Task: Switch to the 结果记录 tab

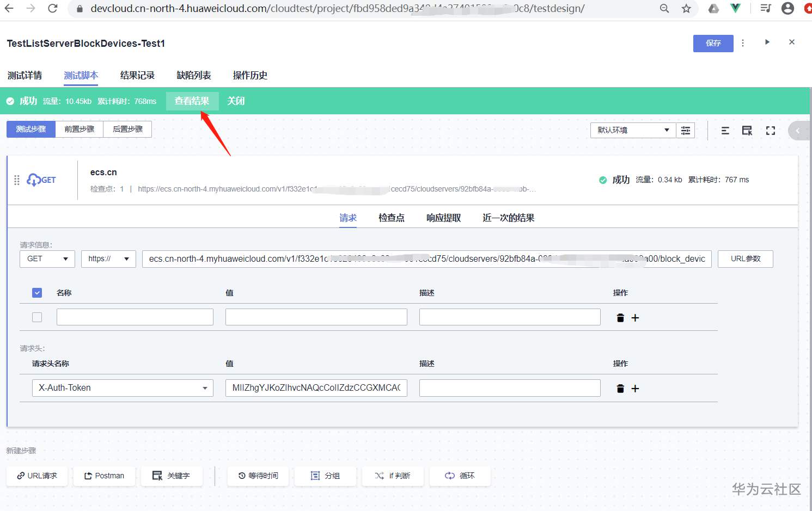Action: tap(137, 76)
